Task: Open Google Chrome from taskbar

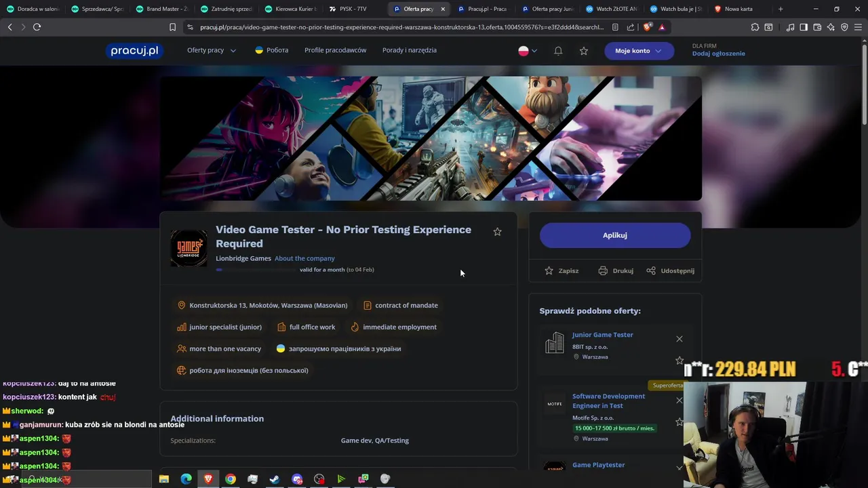Action: click(x=231, y=479)
